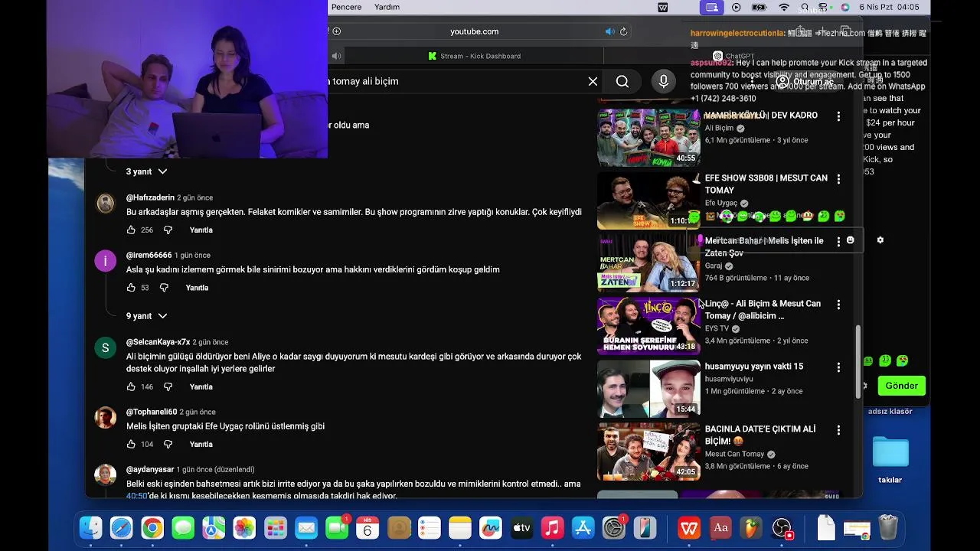Open App Store from the Dock

click(583, 527)
